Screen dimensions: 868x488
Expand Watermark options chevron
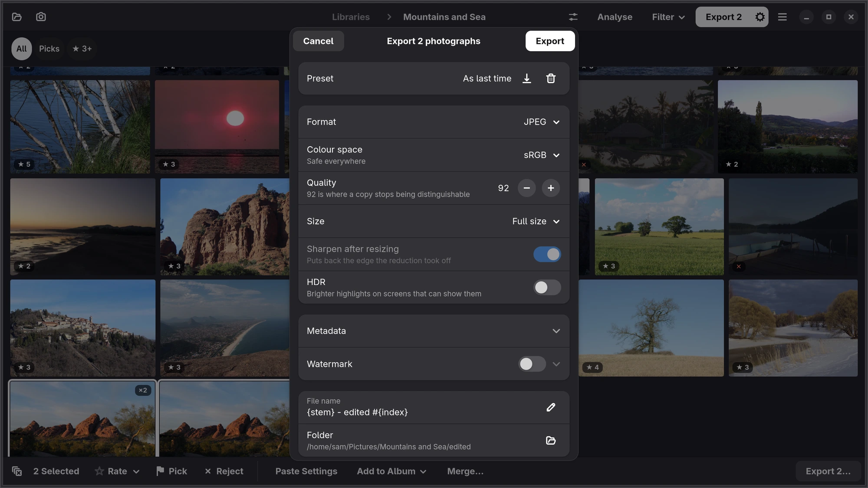click(556, 364)
